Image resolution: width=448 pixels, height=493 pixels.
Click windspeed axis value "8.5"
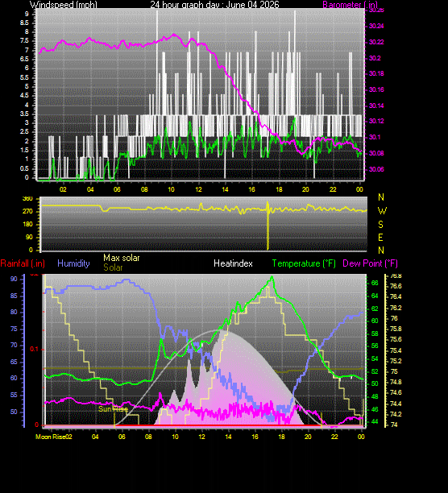pyautogui.click(x=24, y=23)
